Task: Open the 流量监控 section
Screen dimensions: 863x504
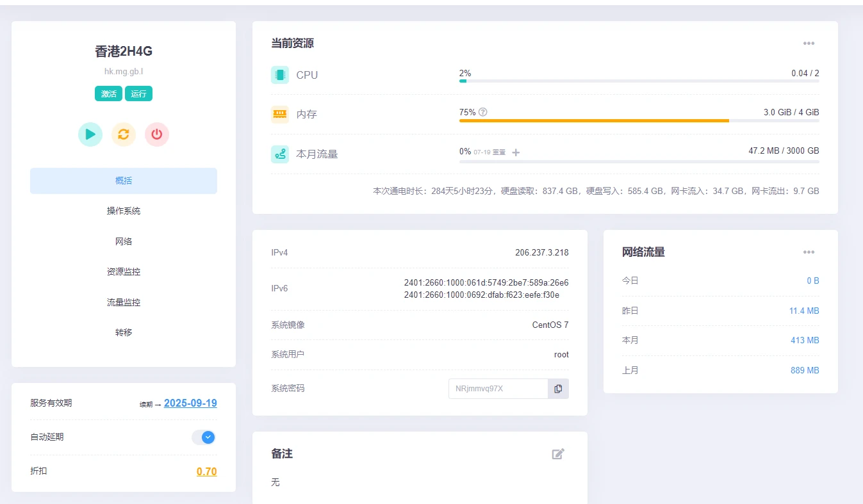Action: pyautogui.click(x=124, y=302)
